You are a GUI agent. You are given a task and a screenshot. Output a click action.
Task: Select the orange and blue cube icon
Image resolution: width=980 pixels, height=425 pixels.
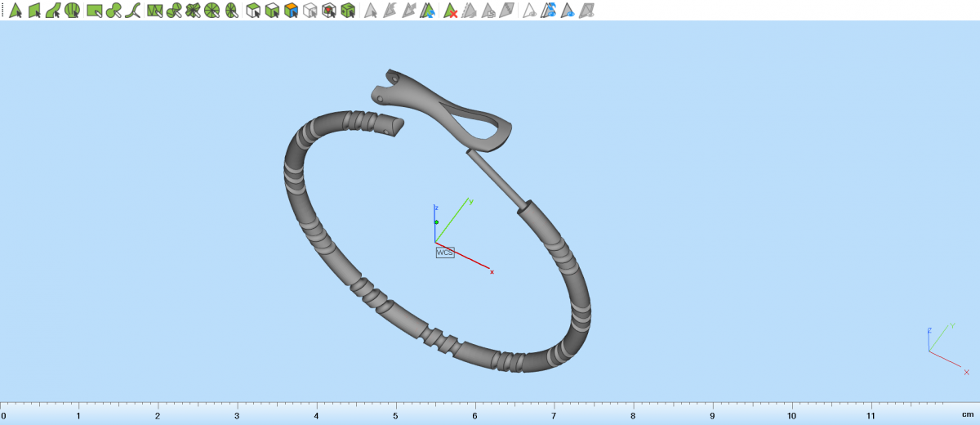pyautogui.click(x=291, y=11)
